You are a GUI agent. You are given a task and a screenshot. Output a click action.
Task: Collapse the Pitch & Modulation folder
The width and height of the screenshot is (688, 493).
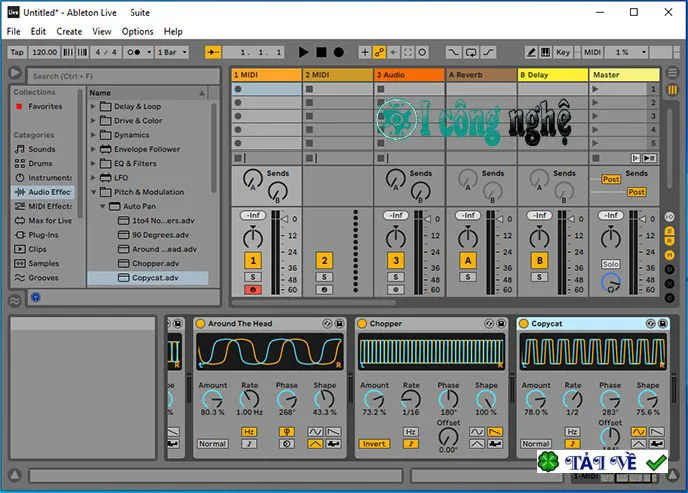point(93,192)
